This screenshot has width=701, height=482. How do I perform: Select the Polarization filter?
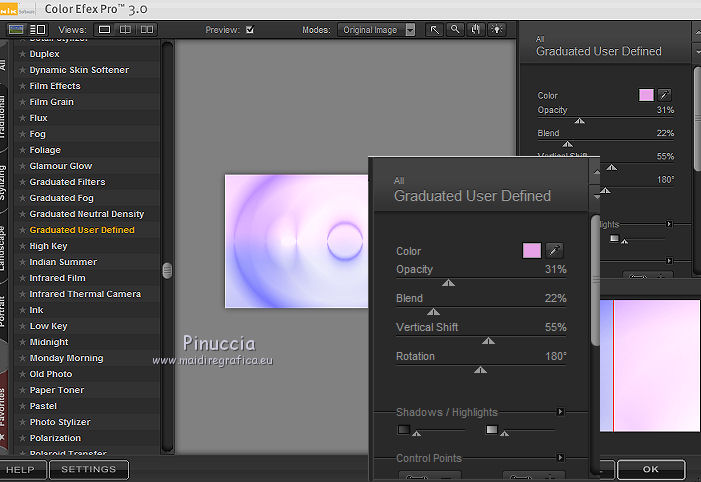tap(55, 438)
